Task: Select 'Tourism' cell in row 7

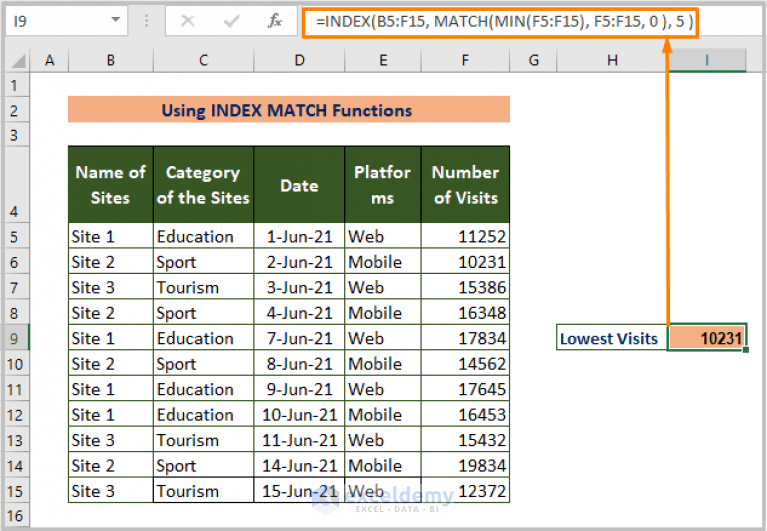Action: point(203,287)
